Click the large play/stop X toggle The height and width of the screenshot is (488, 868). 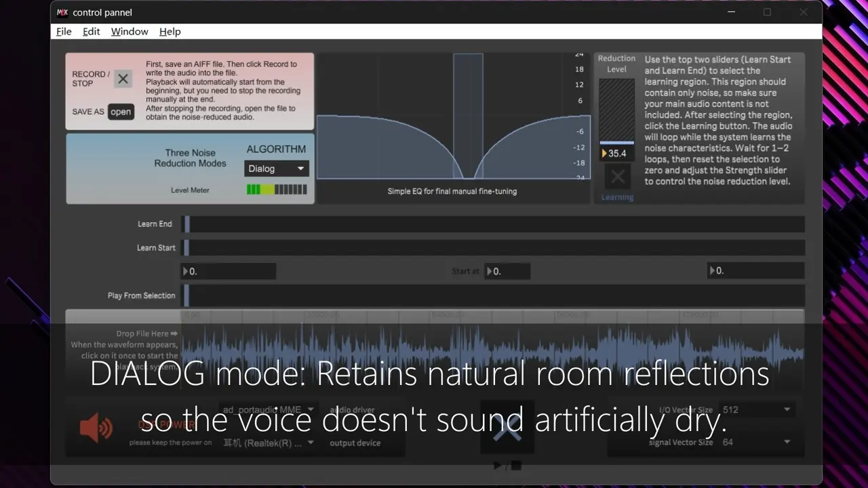pyautogui.click(x=507, y=427)
